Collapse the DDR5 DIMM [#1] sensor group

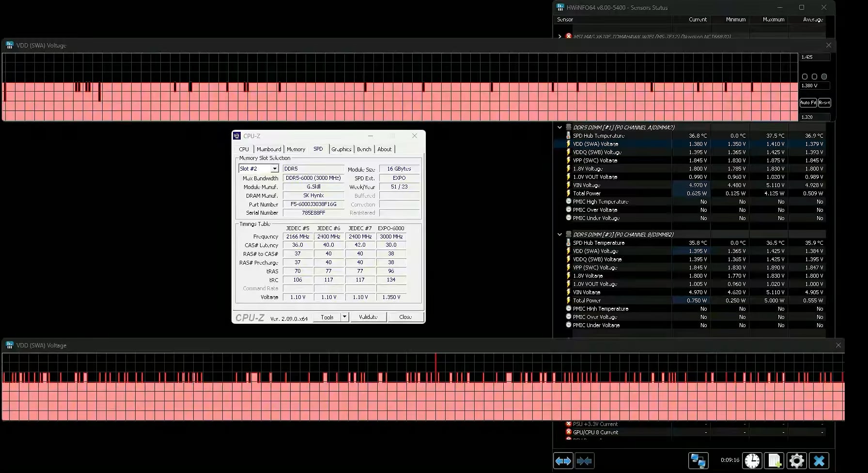click(559, 127)
